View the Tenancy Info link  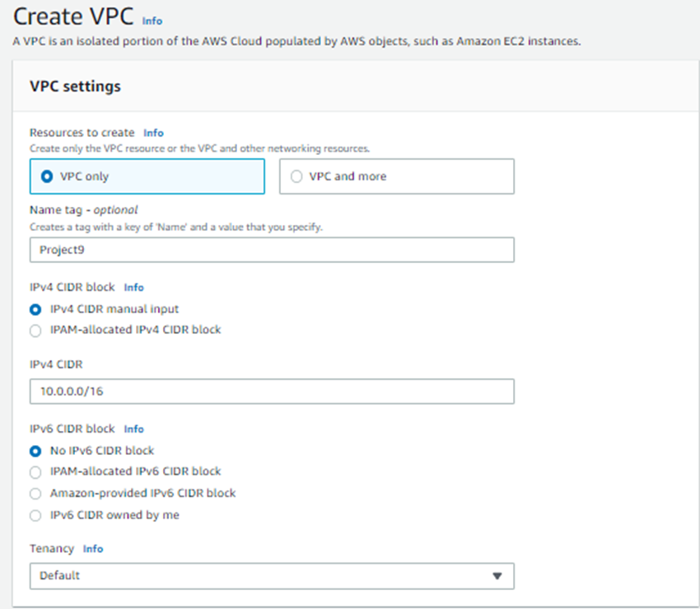coord(93,549)
